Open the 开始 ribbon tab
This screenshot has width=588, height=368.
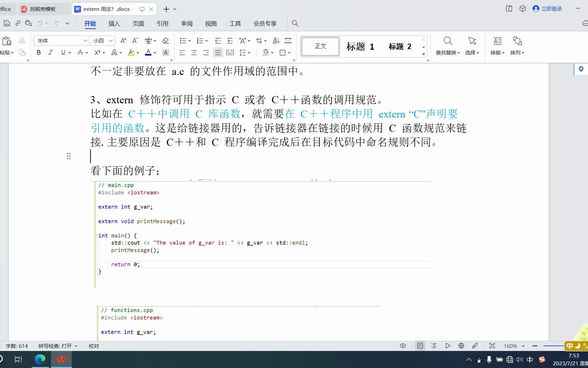[x=90, y=24]
